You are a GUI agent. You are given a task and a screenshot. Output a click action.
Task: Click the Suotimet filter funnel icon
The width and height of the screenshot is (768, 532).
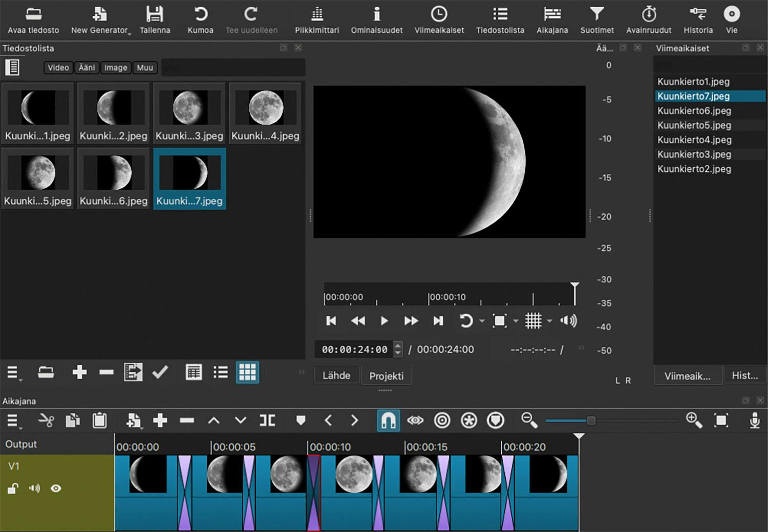tap(596, 14)
